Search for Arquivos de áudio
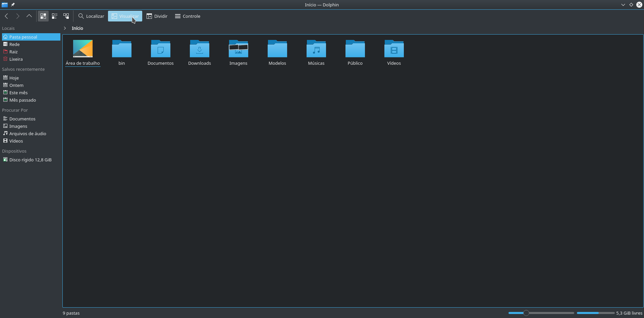The width and height of the screenshot is (644, 318). pyautogui.click(x=31, y=134)
